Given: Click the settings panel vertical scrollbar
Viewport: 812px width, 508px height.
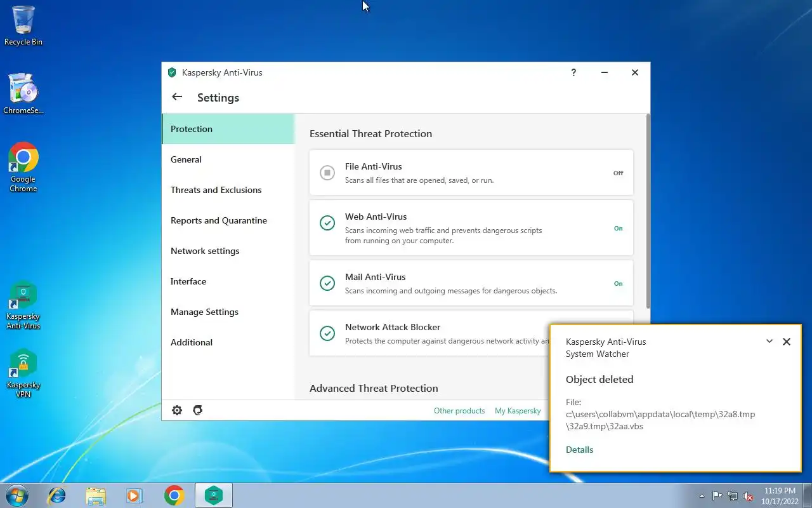Looking at the screenshot, I should pyautogui.click(x=648, y=211).
